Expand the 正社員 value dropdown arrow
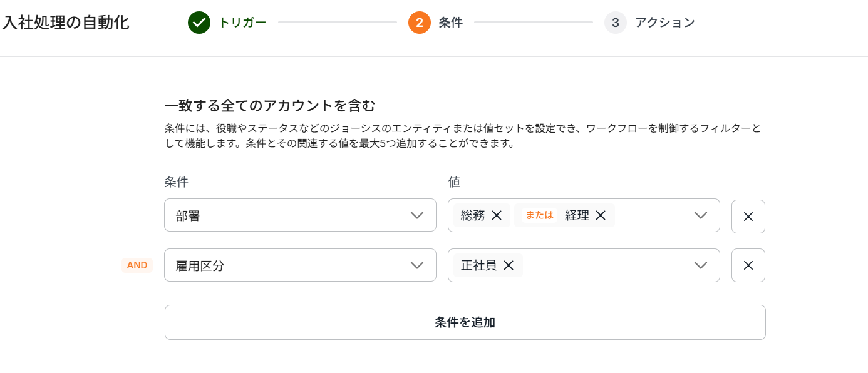The width and height of the screenshot is (868, 373). point(701,265)
